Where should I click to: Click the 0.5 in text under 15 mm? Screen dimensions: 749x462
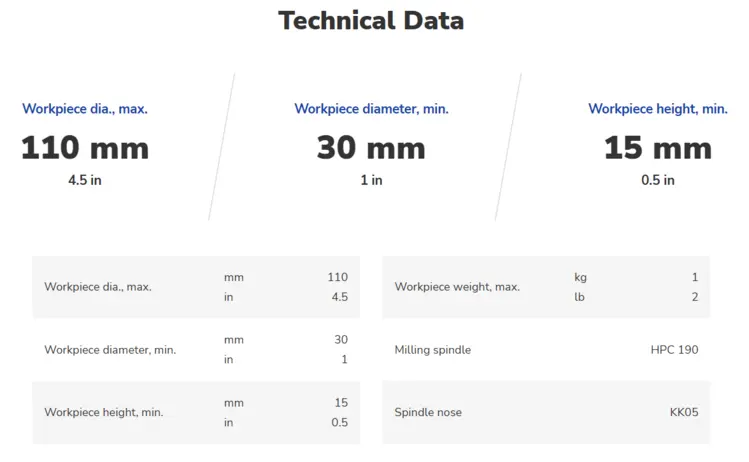coord(658,180)
